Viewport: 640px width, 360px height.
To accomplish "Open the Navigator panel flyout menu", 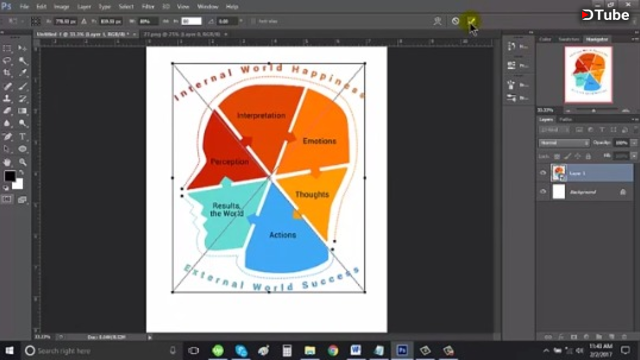I will pyautogui.click(x=635, y=39).
